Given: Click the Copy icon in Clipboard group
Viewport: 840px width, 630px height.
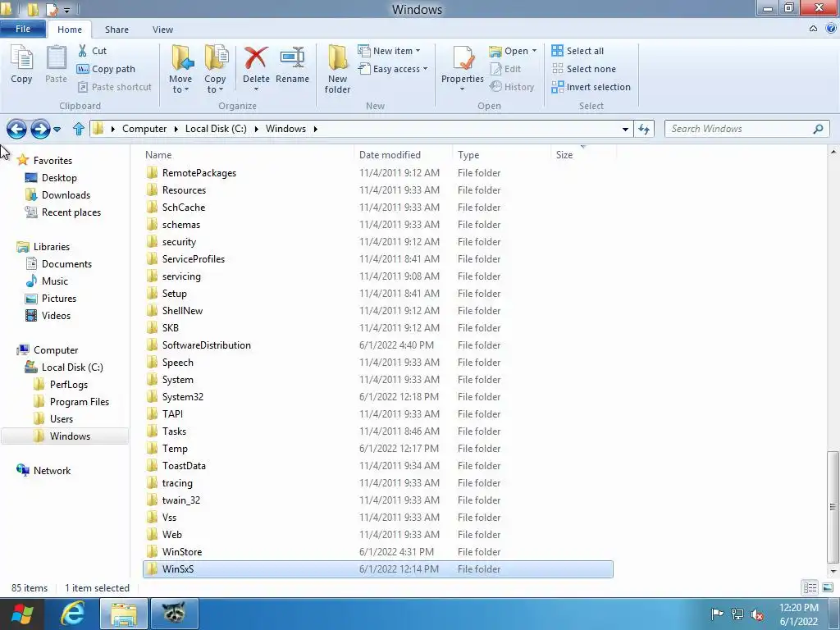Looking at the screenshot, I should click(21, 65).
